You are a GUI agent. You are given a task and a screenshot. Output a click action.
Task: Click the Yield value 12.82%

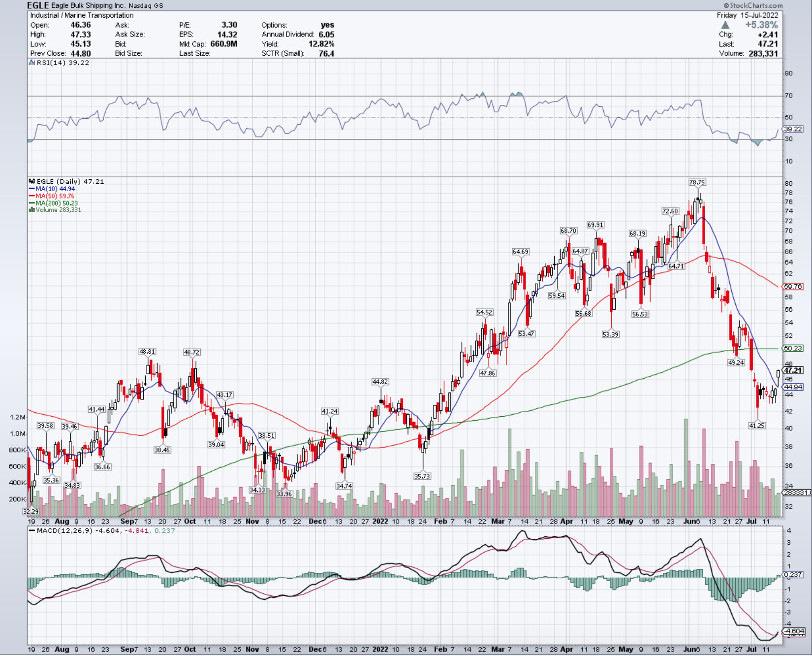321,44
